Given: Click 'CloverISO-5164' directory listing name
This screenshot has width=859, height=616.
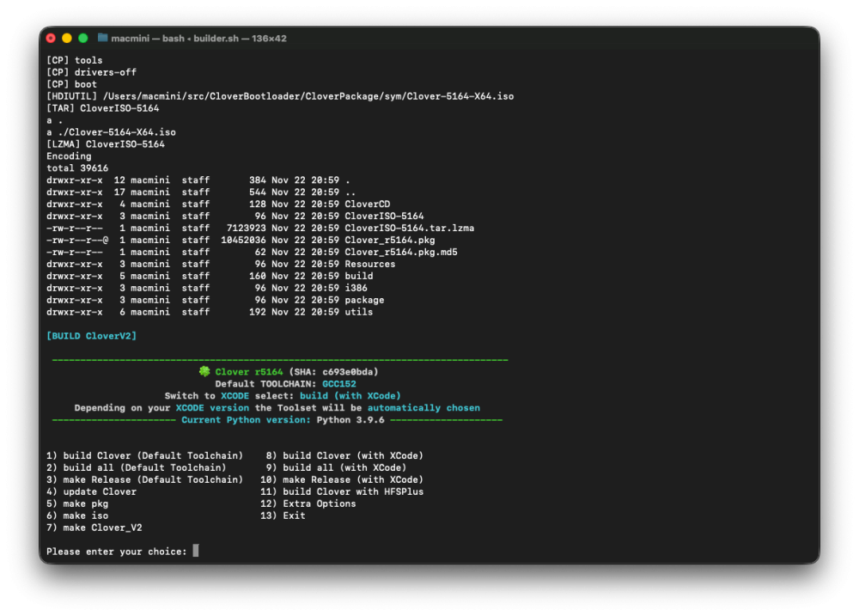Looking at the screenshot, I should pyautogui.click(x=384, y=216).
